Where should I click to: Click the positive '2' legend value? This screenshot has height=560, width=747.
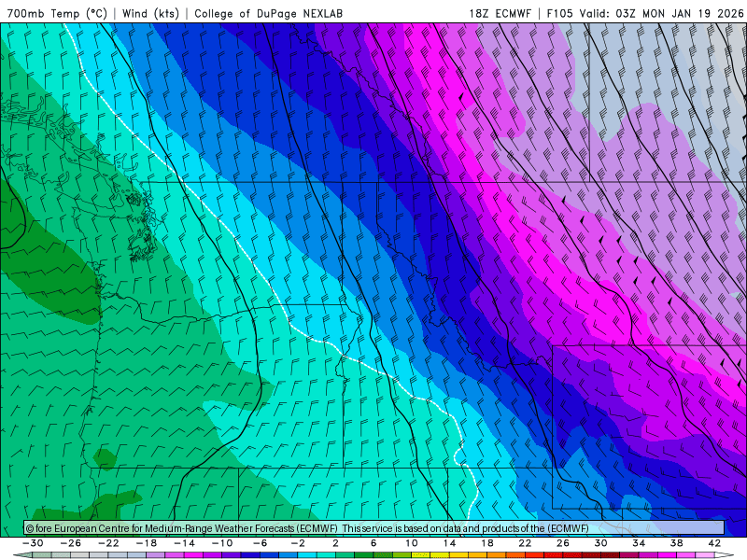tap(335, 543)
